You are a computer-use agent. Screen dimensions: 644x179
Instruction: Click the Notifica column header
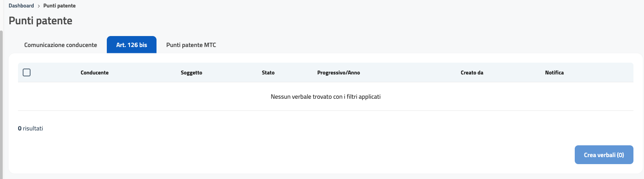point(554,73)
